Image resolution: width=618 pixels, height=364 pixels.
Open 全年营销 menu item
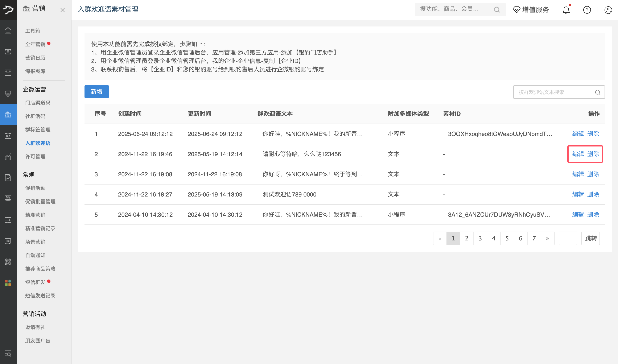pos(35,44)
